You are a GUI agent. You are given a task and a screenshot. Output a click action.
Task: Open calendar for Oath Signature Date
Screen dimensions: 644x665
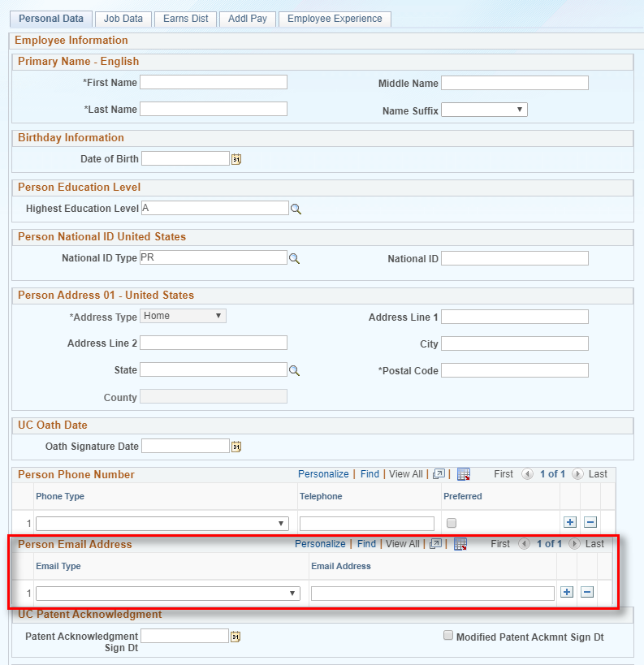tap(236, 445)
